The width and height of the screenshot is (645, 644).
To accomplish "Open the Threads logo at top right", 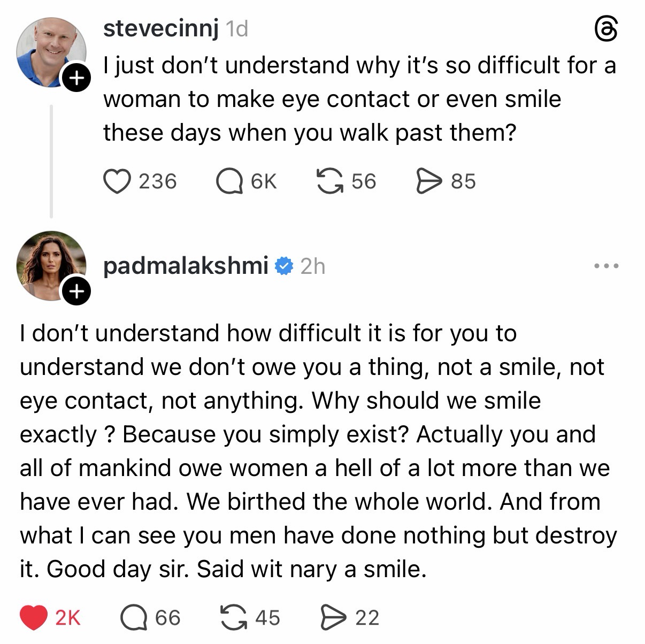I will coord(605,30).
